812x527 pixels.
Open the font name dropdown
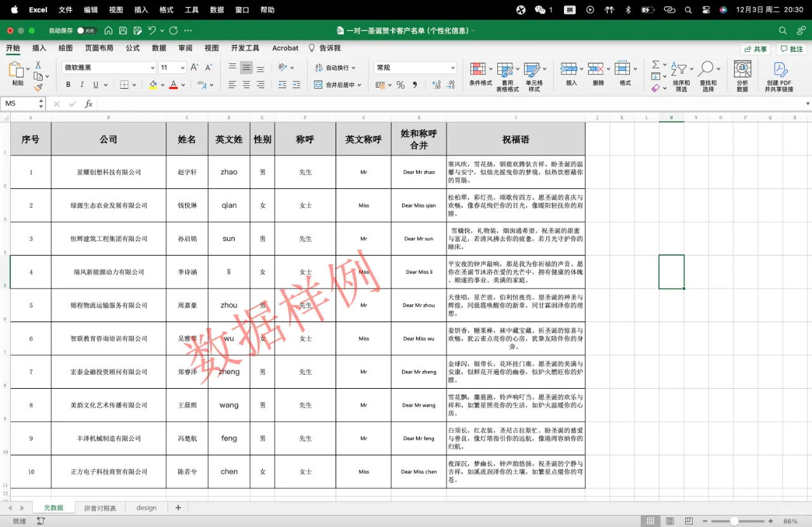152,67
